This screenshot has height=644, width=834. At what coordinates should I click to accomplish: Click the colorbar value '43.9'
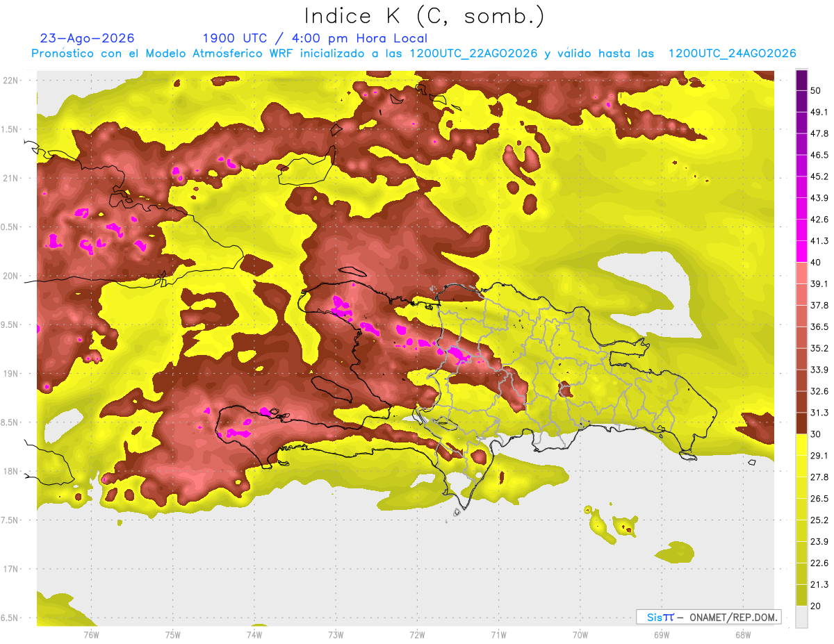[819, 198]
